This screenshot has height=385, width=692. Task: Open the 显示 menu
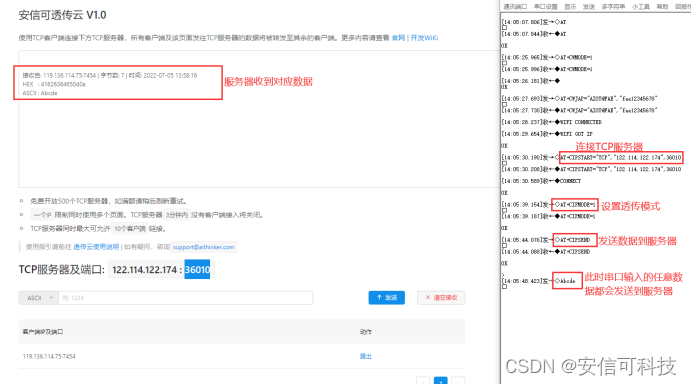[570, 7]
